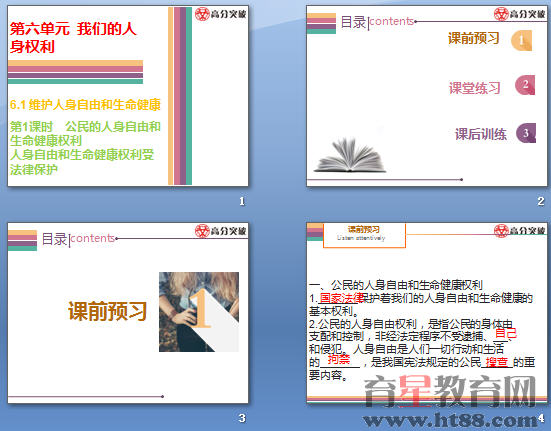Click the 高分突破 logo on slide 1
This screenshot has height=431, width=551.
pos(221,14)
